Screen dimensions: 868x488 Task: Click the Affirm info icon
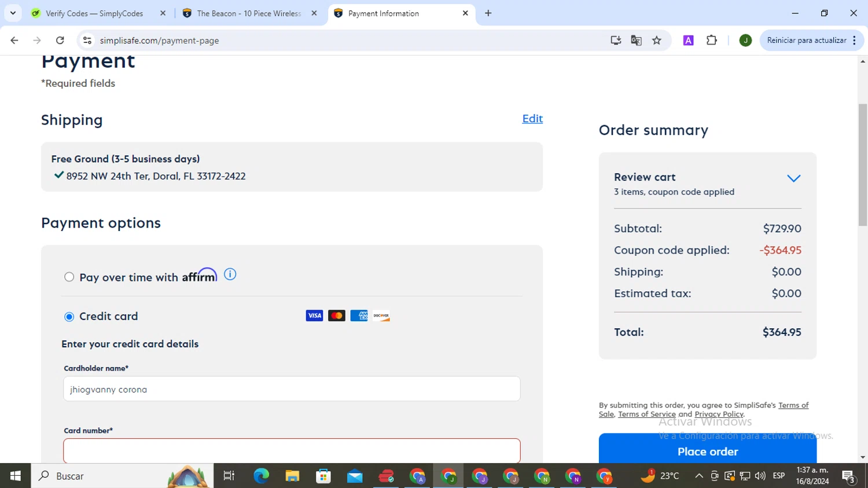point(230,274)
